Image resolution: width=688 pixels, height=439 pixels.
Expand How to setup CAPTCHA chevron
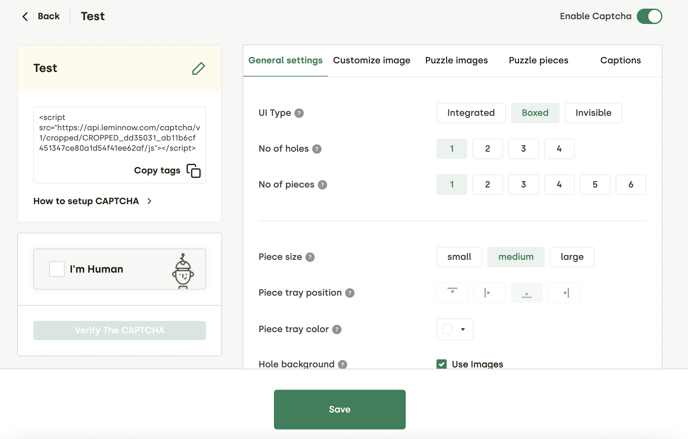tap(149, 201)
